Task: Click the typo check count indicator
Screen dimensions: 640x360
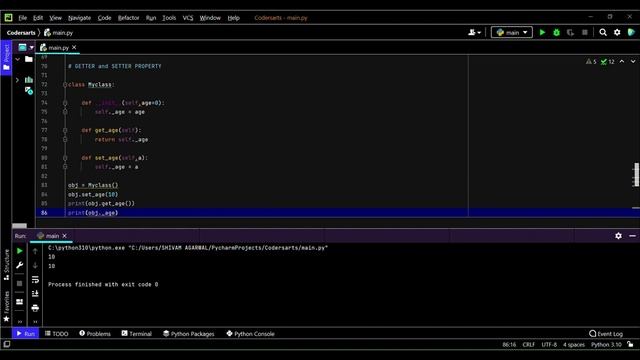Action: tap(607, 62)
